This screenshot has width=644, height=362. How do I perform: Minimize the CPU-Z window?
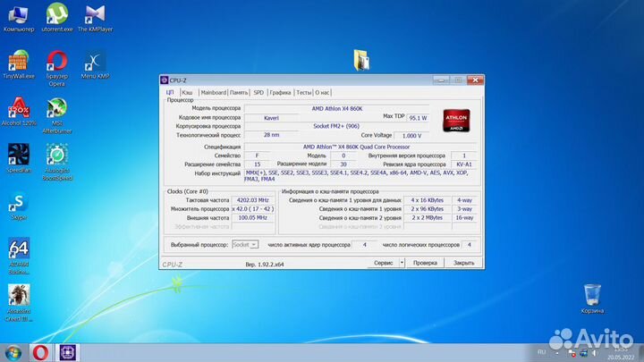click(x=441, y=80)
